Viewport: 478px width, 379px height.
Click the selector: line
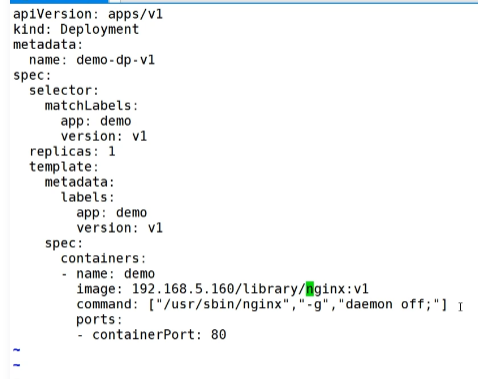[x=64, y=90]
